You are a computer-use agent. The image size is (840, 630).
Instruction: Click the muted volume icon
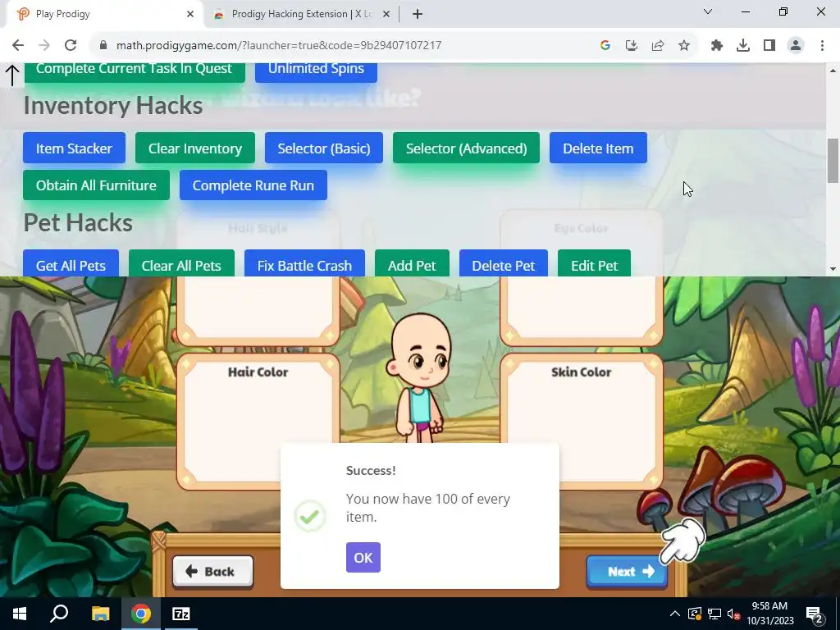click(733, 614)
